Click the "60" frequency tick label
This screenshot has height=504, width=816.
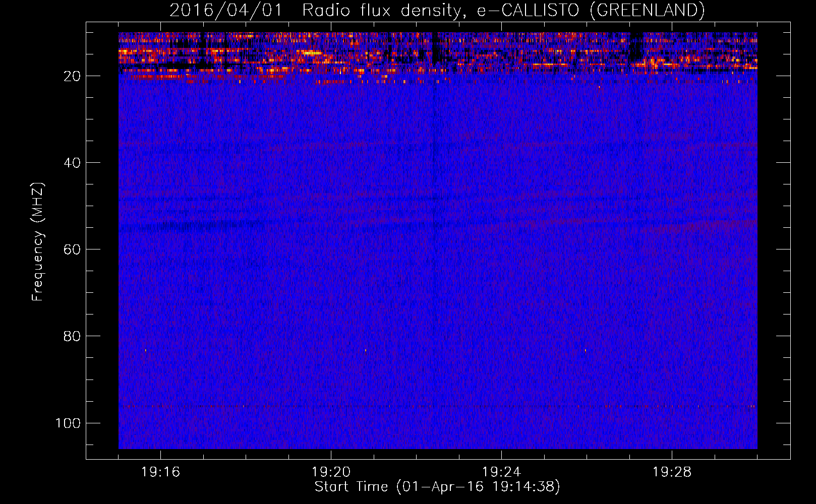pos(72,249)
